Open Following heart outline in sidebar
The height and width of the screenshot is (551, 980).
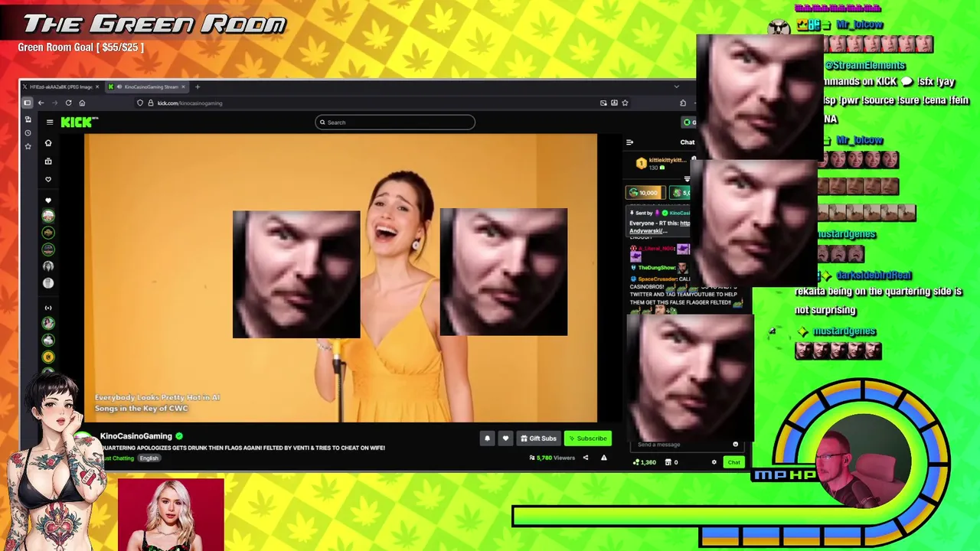tap(48, 180)
